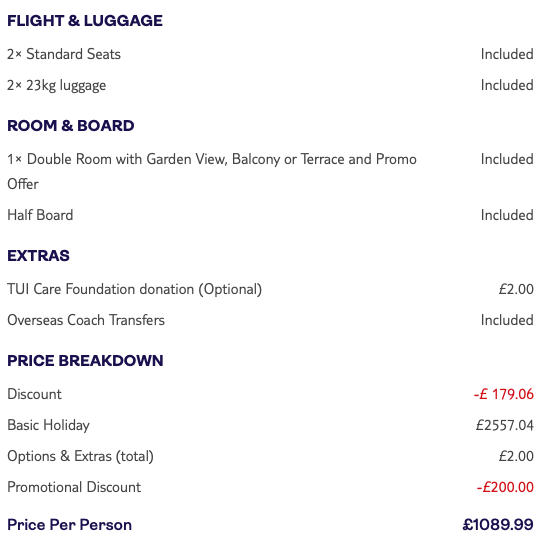Click Included next to Standard Seats

tap(507, 54)
